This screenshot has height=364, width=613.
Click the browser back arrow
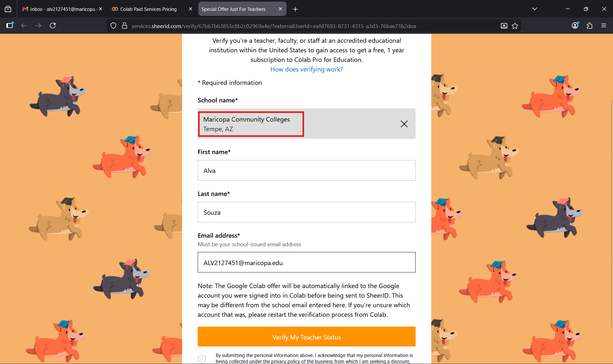(24, 26)
